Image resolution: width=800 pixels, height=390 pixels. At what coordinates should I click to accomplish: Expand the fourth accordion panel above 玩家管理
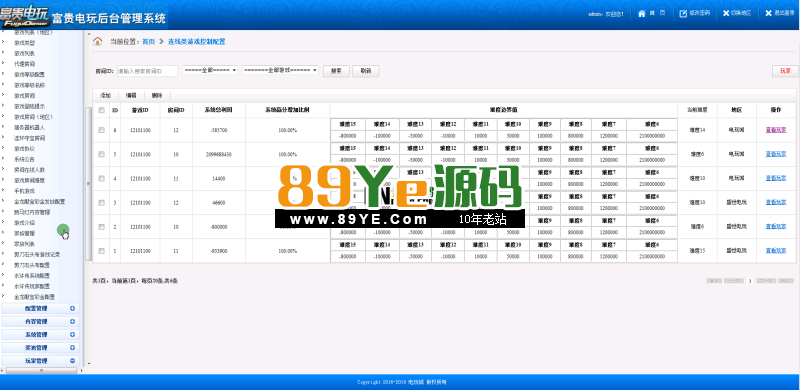point(40,348)
